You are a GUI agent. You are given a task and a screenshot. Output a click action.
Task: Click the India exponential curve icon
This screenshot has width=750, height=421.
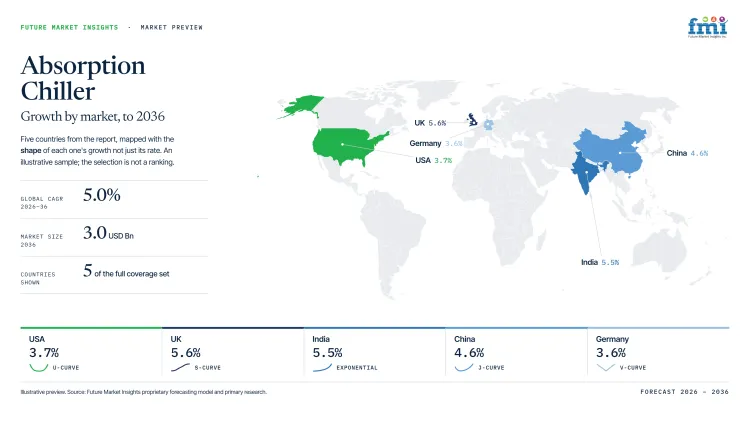point(322,367)
